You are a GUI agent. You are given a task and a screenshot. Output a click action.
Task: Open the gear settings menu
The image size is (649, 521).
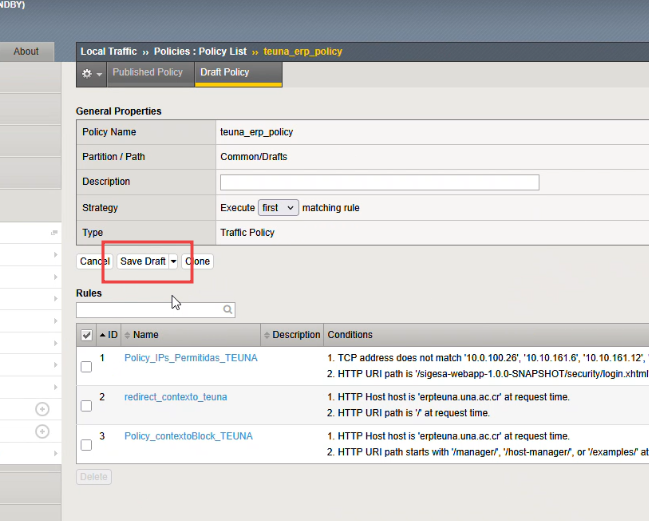point(90,73)
